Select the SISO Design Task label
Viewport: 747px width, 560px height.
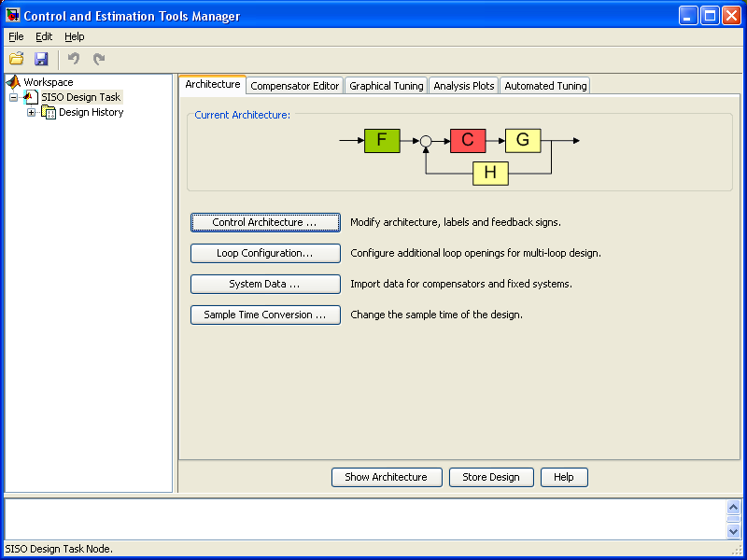pos(81,97)
